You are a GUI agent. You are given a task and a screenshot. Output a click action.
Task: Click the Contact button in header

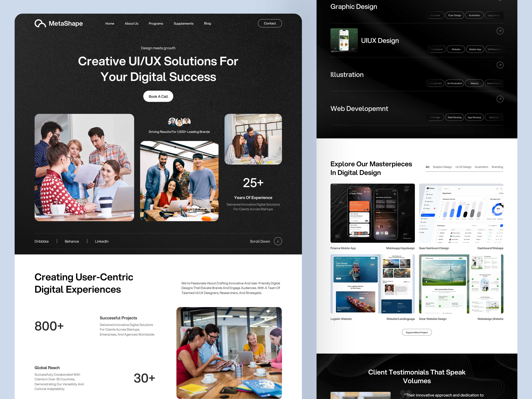coord(270,23)
